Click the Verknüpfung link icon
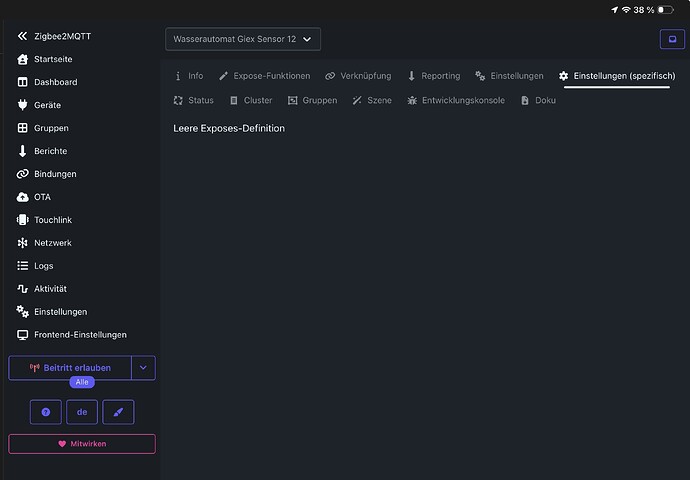Screen dimensions: 690x480 tap(330, 76)
